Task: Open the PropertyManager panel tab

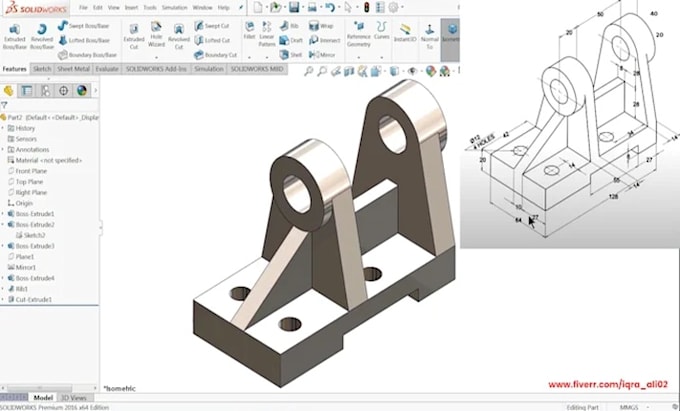Action: [26, 90]
